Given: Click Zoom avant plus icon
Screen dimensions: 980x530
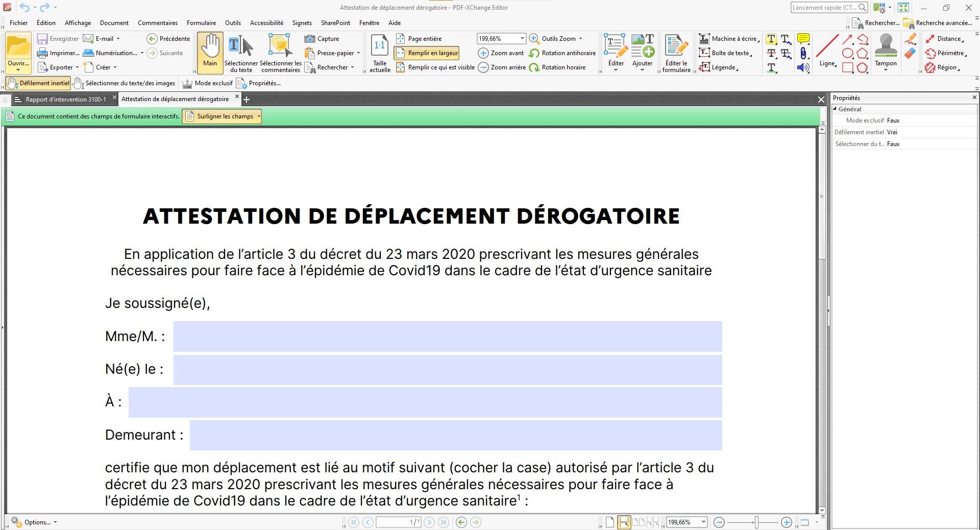Looking at the screenshot, I should [483, 53].
